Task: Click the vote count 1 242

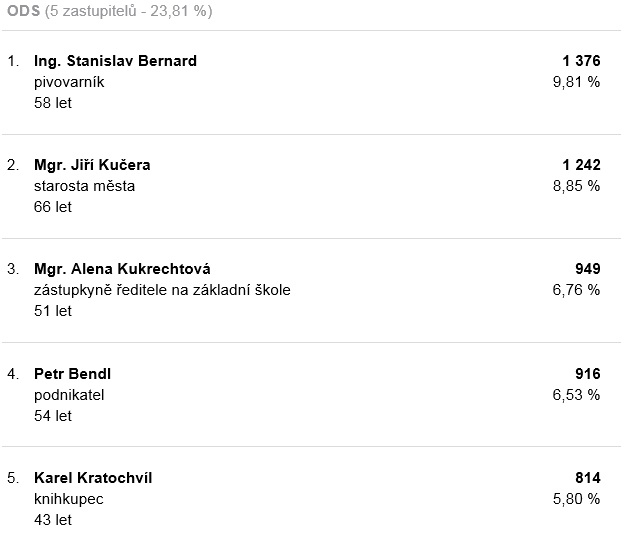Action: point(581,165)
